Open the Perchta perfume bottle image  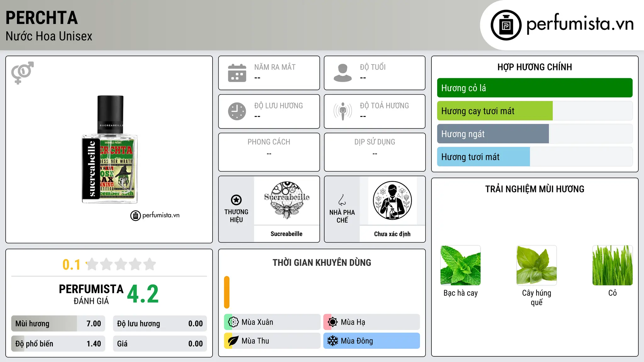point(110,150)
